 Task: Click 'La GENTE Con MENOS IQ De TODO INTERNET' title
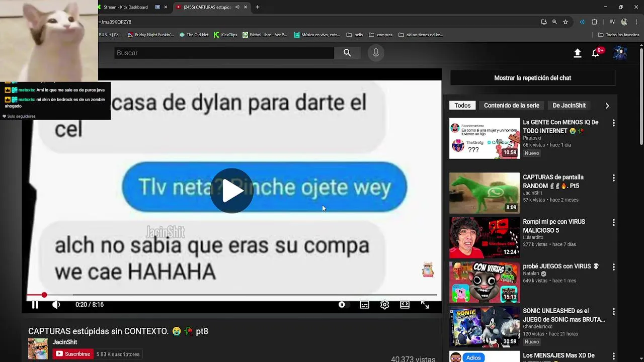pos(560,126)
